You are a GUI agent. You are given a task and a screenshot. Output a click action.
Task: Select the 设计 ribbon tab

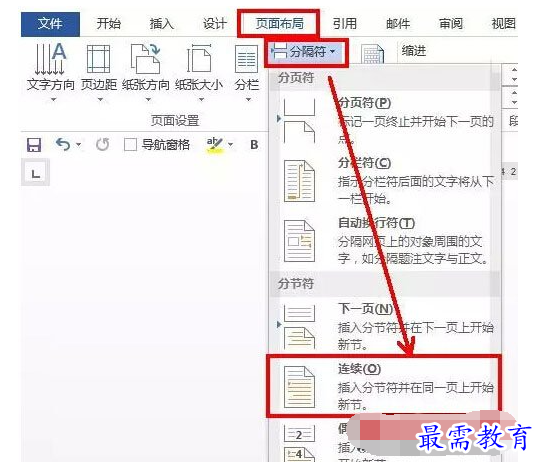214,24
